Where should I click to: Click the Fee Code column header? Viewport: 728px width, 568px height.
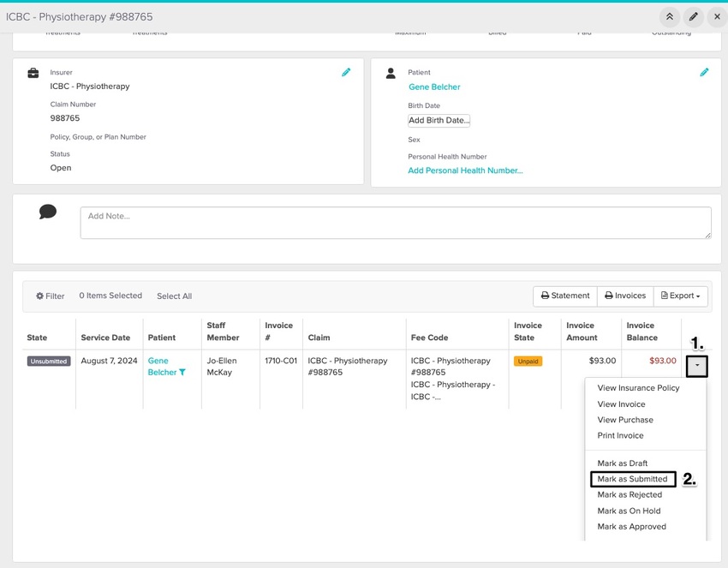pyautogui.click(x=429, y=338)
